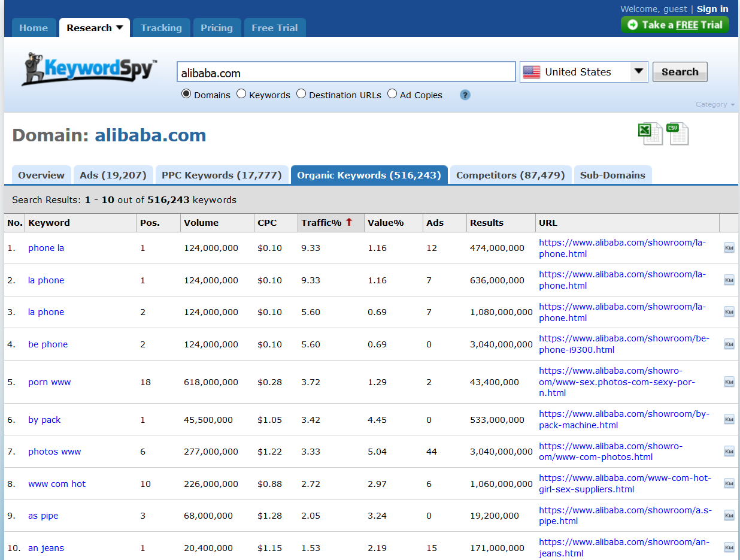The height and width of the screenshot is (560, 740).
Task: Select the Keywords radio button
Action: [241, 94]
